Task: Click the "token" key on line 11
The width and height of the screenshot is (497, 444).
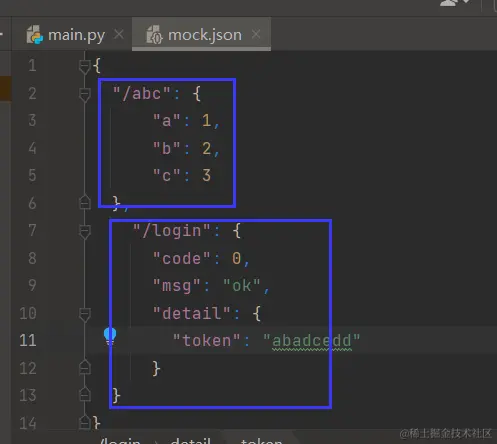Action: tap(207, 341)
